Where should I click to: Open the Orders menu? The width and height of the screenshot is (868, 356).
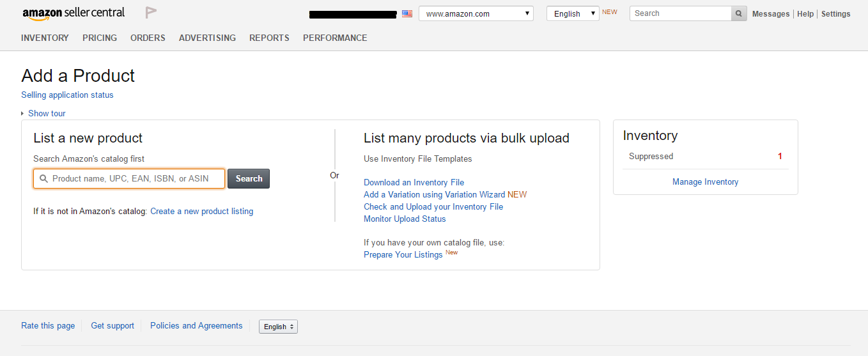148,38
